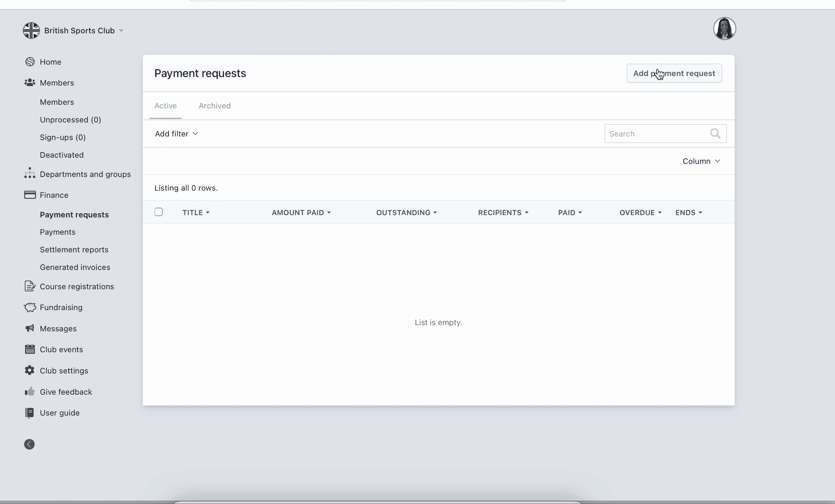Open the Column dropdown
Image resolution: width=835 pixels, height=504 pixels.
pos(701,161)
